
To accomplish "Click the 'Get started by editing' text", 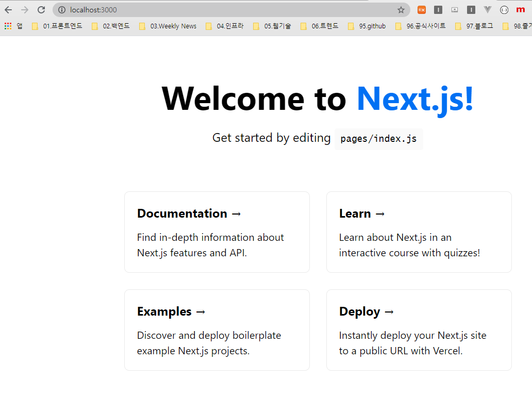I will pyautogui.click(x=272, y=138).
